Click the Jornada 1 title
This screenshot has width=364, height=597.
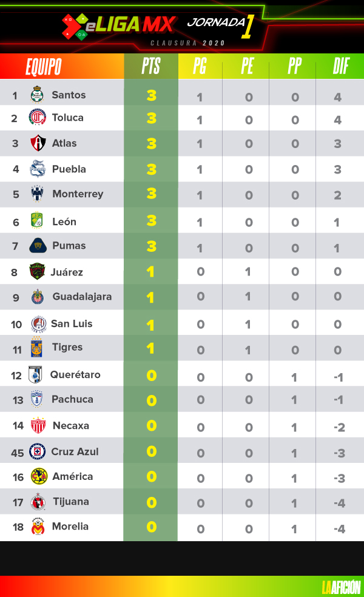pyautogui.click(x=220, y=25)
